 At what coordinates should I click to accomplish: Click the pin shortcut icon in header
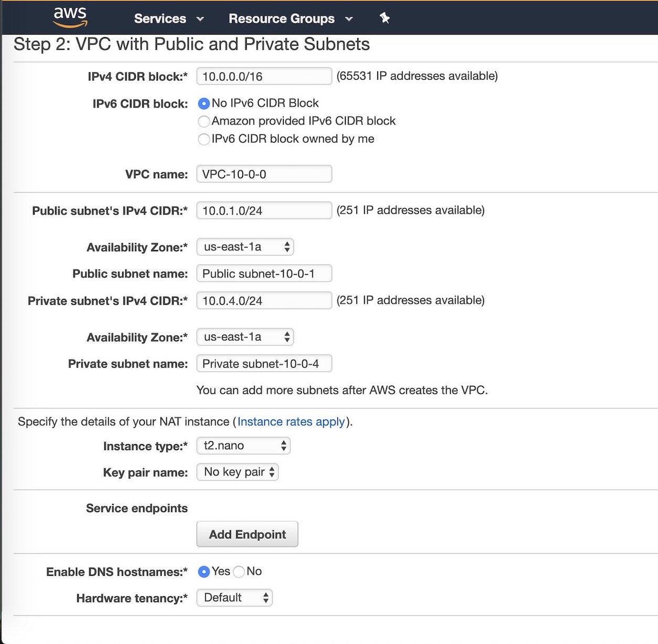click(x=385, y=18)
